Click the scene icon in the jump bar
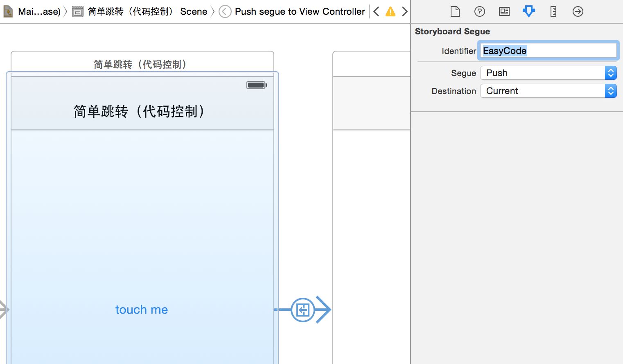623x364 pixels. (x=78, y=11)
